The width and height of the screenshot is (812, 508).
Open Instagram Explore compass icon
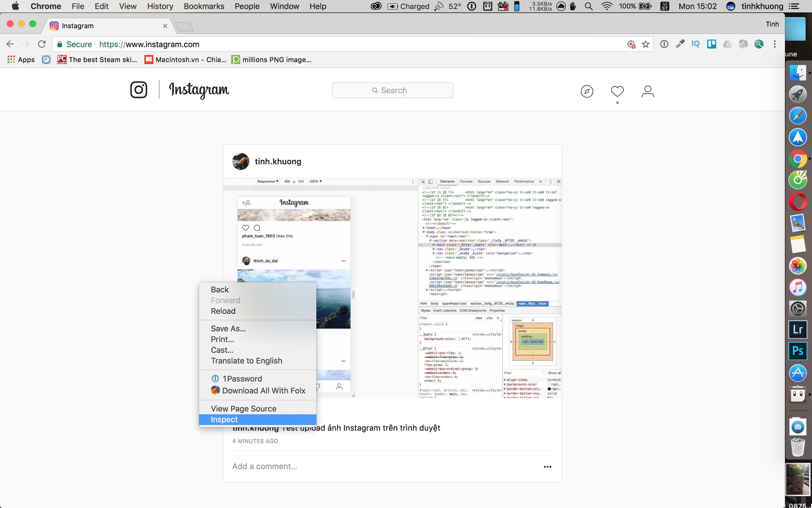tap(587, 91)
